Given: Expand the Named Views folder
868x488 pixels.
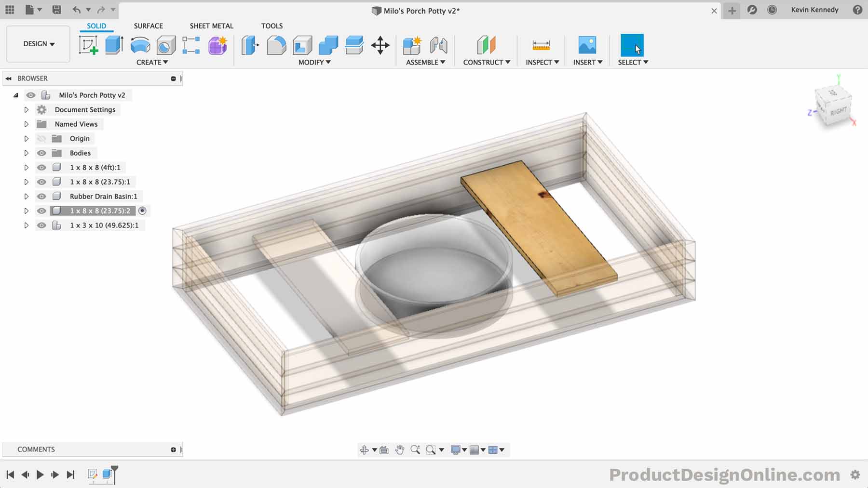Looking at the screenshot, I should [x=27, y=124].
